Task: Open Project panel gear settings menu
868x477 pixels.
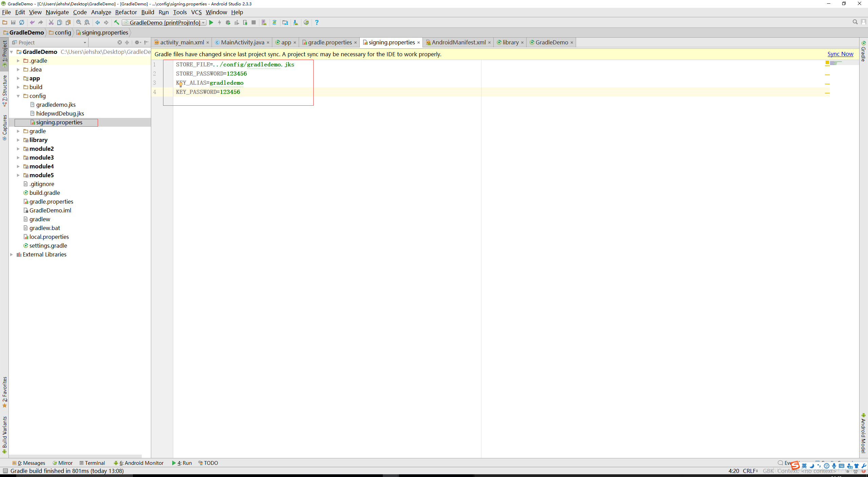Action: [x=138, y=42]
